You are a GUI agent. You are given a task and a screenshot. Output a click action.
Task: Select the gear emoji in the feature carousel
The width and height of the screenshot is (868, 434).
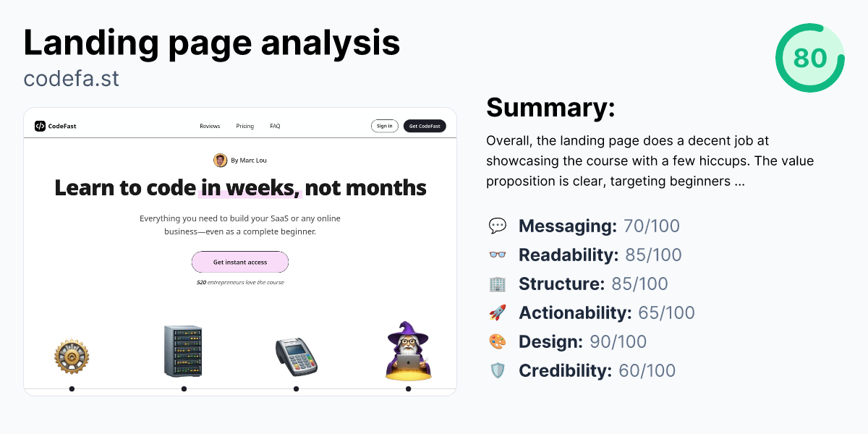coord(72,354)
